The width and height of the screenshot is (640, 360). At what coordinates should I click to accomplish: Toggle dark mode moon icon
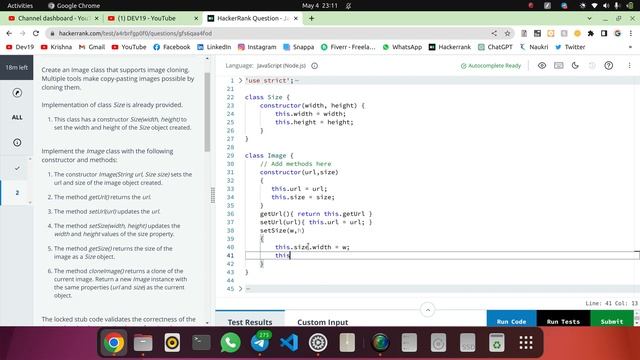[575, 65]
